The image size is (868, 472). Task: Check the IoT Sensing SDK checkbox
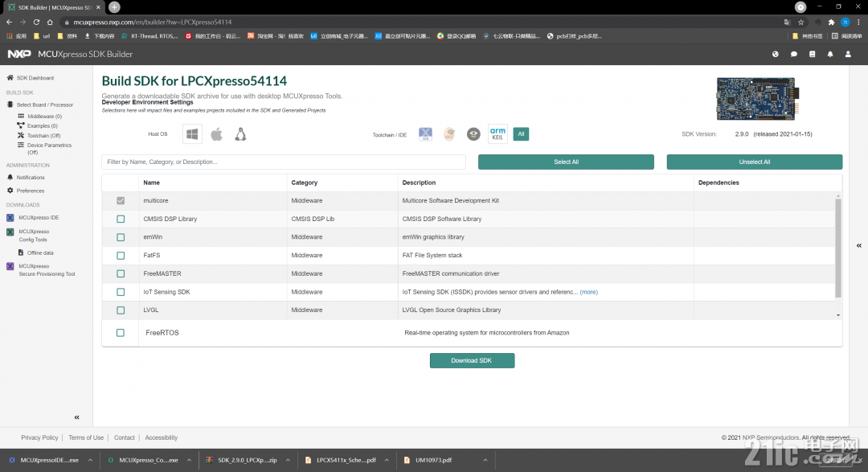click(x=121, y=292)
